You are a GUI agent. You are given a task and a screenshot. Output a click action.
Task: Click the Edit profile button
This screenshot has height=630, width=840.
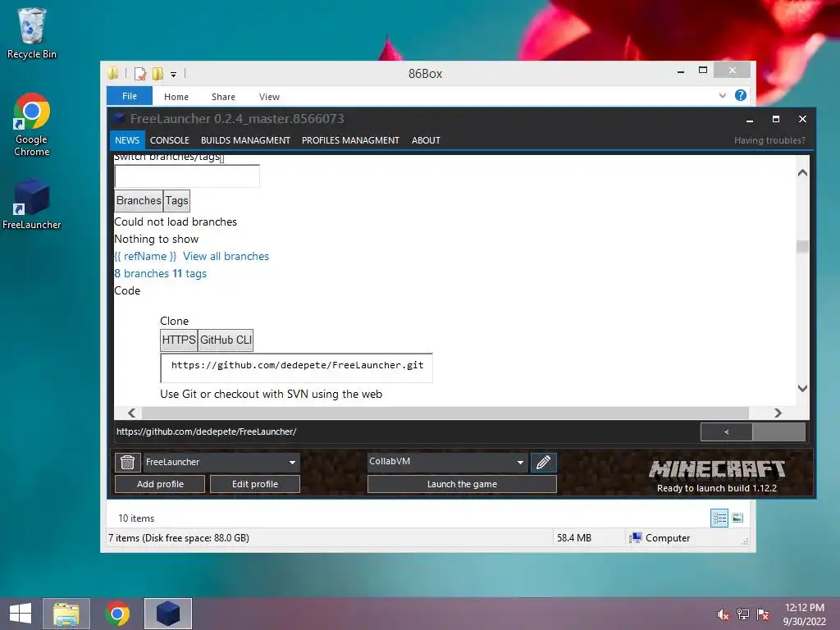(x=255, y=484)
